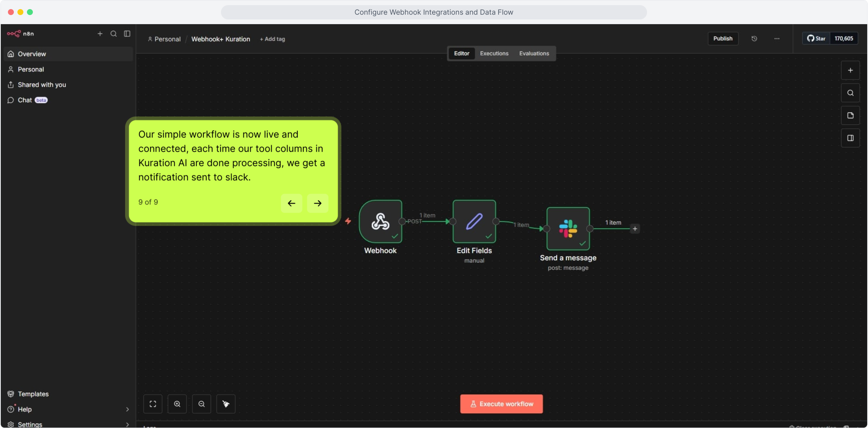Add a sticky note from right toolbar
Screen dimensions: 868x428
[850, 116]
